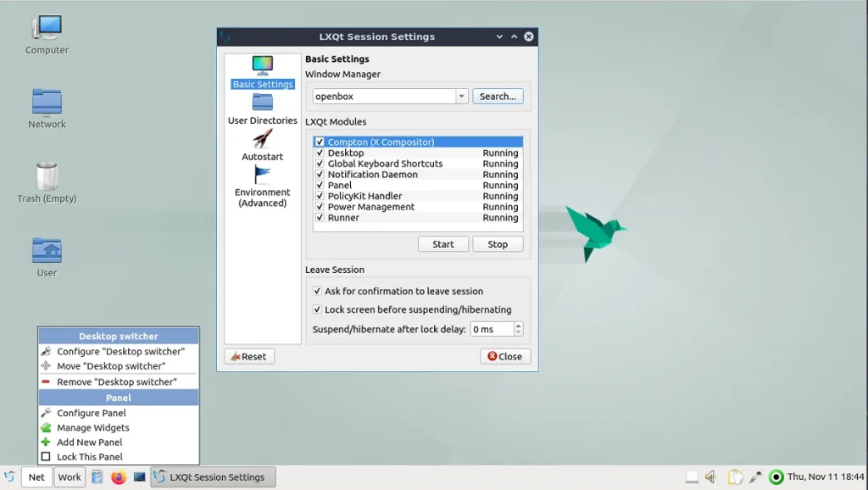868x490 pixels.
Task: Toggle Power Management module checkbox
Action: tap(320, 207)
